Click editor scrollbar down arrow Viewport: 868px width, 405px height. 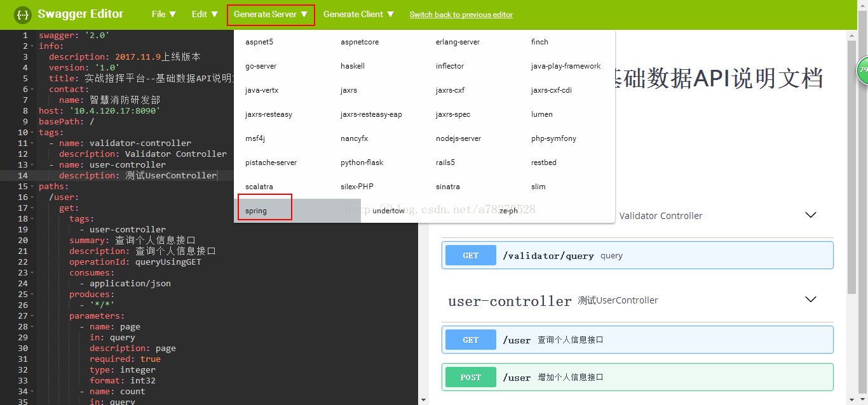[x=424, y=400]
